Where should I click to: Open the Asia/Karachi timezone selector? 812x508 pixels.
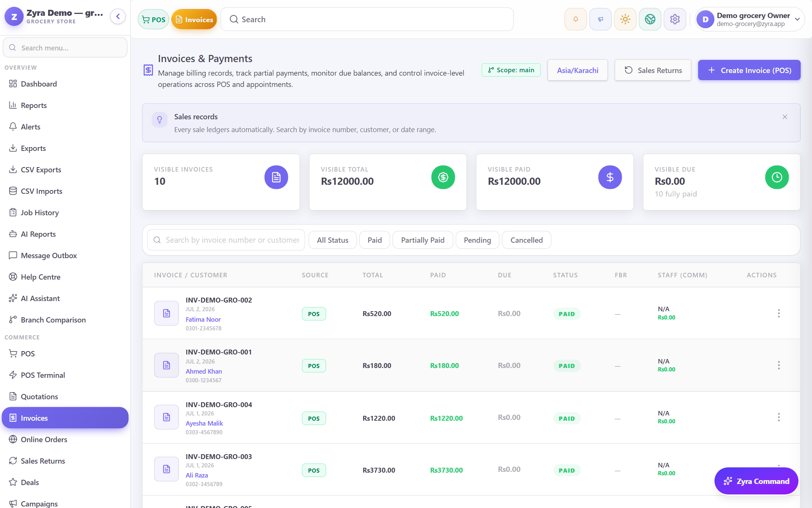click(x=577, y=70)
